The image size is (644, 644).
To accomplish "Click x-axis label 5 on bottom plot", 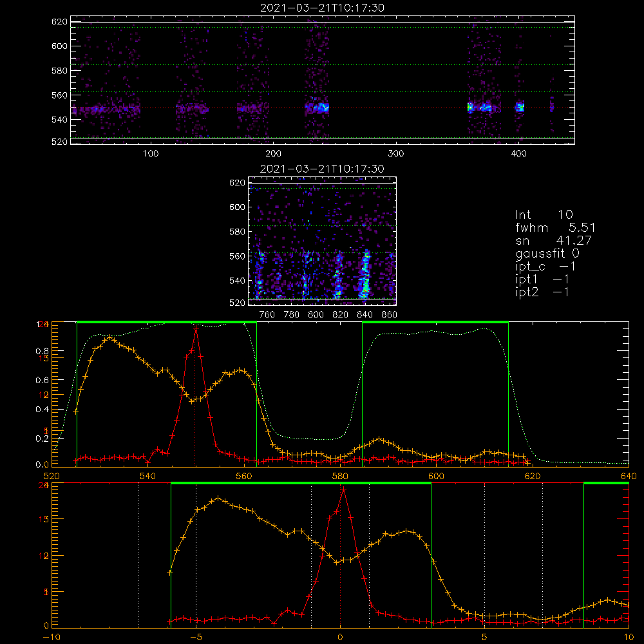I will [x=485, y=637].
